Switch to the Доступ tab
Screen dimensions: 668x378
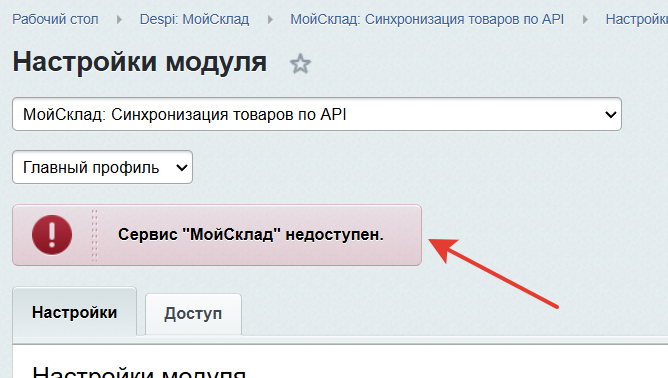(x=193, y=314)
